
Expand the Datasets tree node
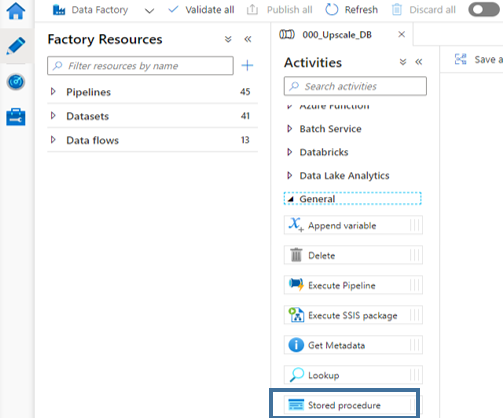pyautogui.click(x=53, y=116)
